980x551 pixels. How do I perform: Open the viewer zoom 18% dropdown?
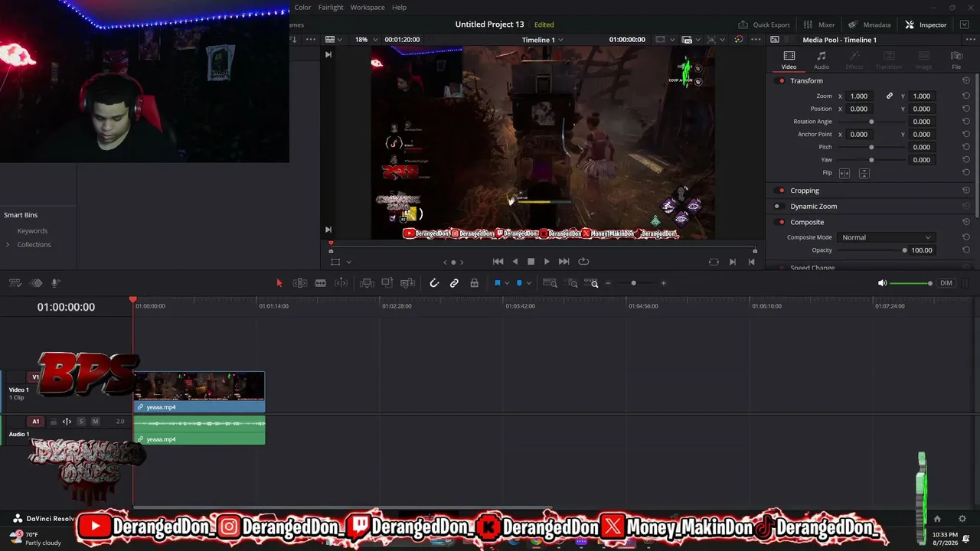click(x=364, y=40)
